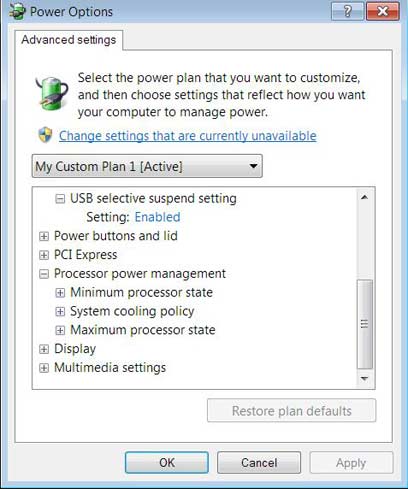Expand Power buttons and lid
This screenshot has width=408, height=489.
(x=44, y=236)
